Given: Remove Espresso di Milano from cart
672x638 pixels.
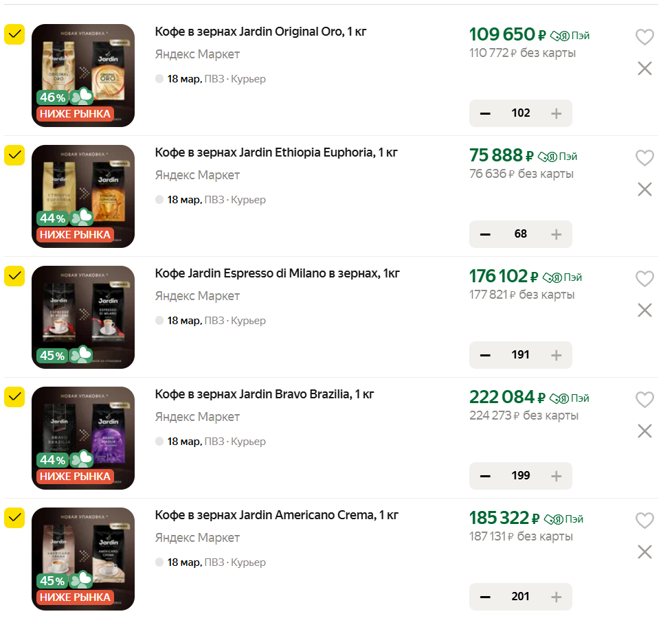Looking at the screenshot, I should click(644, 310).
